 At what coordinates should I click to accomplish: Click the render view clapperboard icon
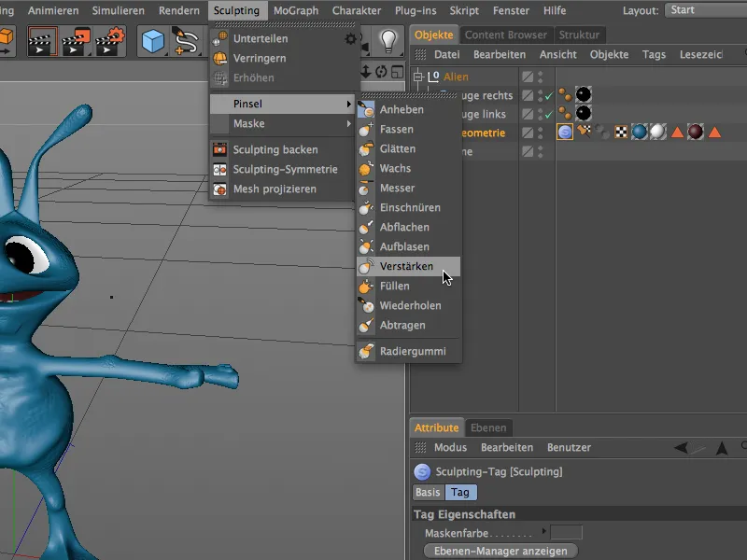pyautogui.click(x=42, y=42)
